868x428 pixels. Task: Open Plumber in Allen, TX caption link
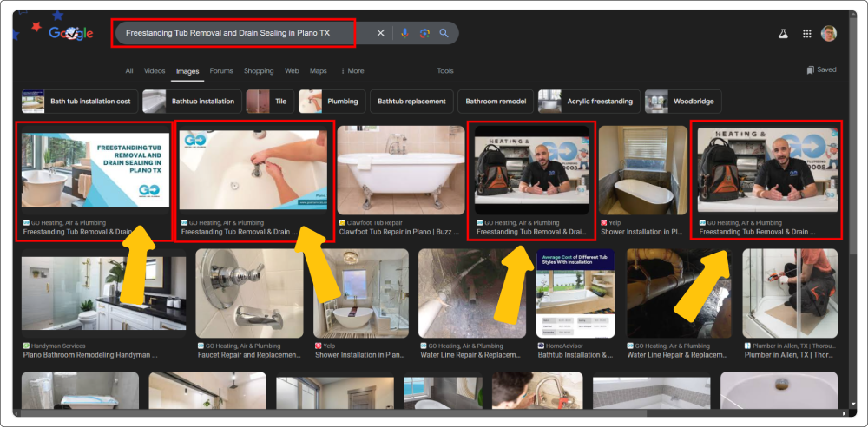pyautogui.click(x=791, y=355)
